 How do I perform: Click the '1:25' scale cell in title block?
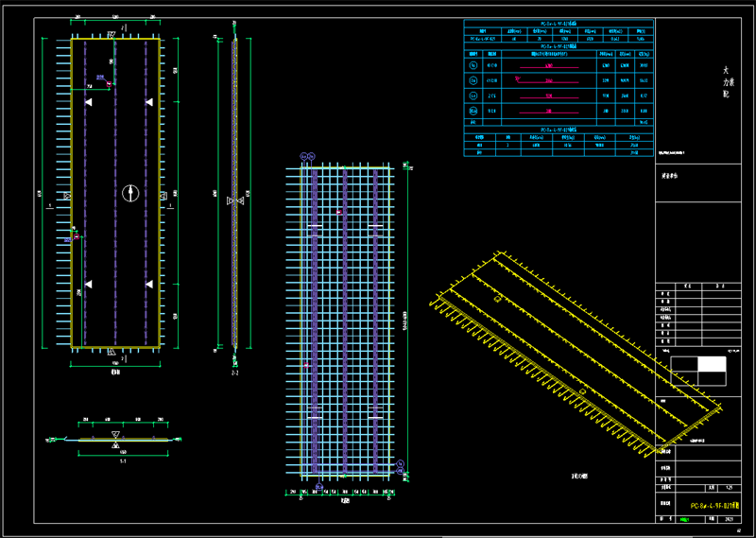click(730, 488)
